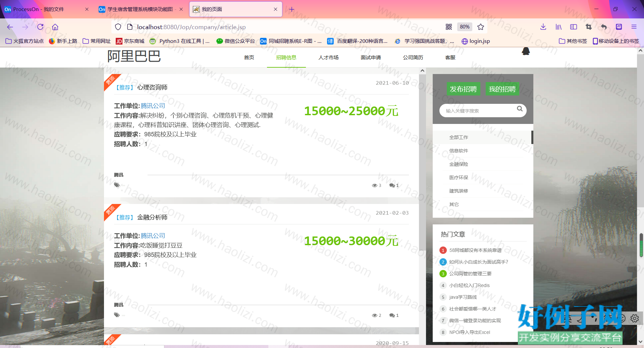The height and width of the screenshot is (348, 644).
Task: Bookmark this page with the star icon
Action: pos(481,27)
